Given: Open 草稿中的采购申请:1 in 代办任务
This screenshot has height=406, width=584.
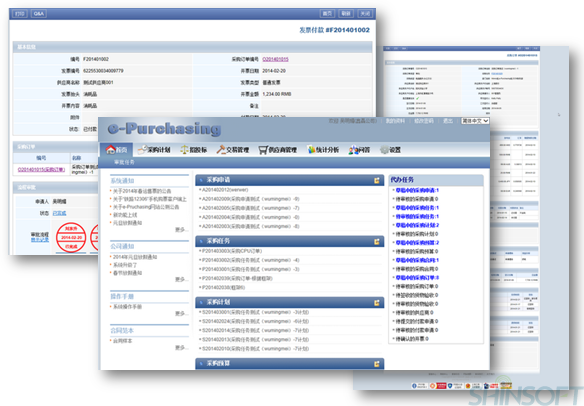Looking at the screenshot, I should (x=417, y=190).
